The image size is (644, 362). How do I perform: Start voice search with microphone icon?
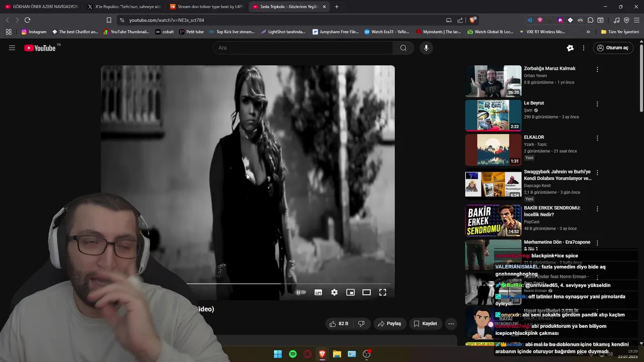[x=426, y=48]
